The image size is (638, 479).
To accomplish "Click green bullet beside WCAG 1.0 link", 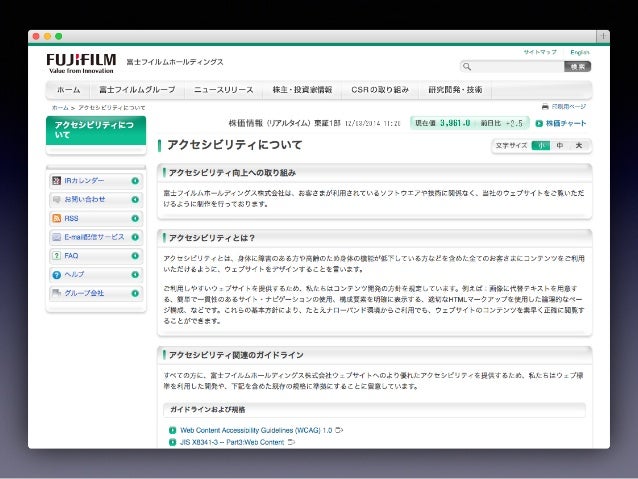I will pyautogui.click(x=173, y=430).
